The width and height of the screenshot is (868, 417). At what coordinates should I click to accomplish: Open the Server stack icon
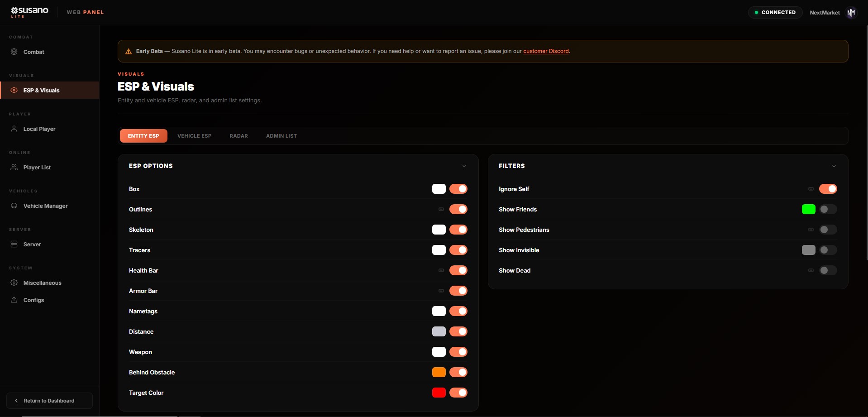click(14, 244)
